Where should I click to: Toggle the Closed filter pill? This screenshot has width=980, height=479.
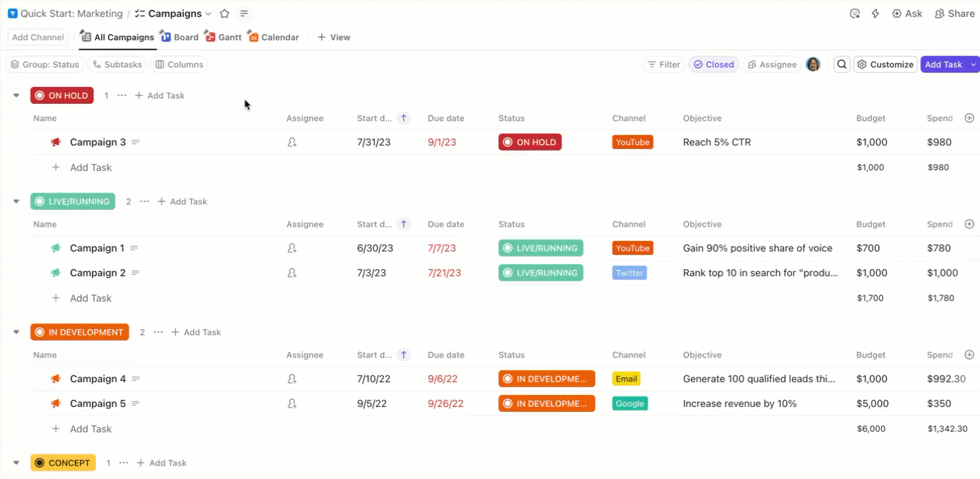coord(713,64)
